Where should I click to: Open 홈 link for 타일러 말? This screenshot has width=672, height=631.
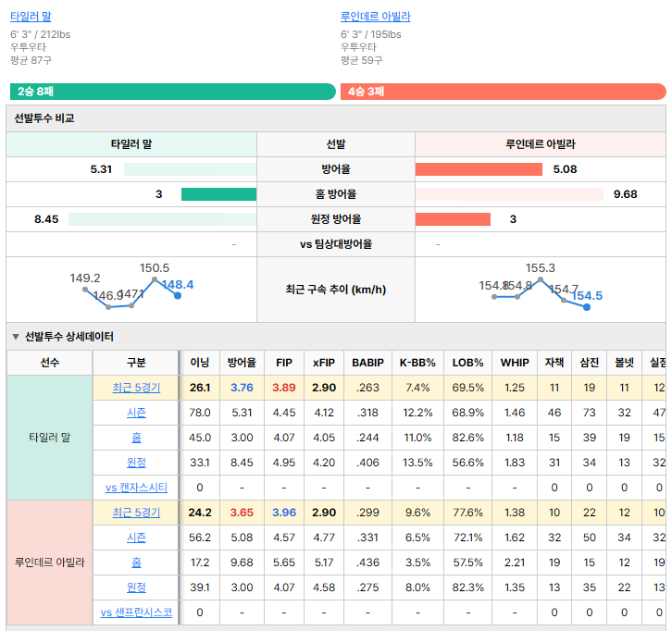click(x=136, y=438)
